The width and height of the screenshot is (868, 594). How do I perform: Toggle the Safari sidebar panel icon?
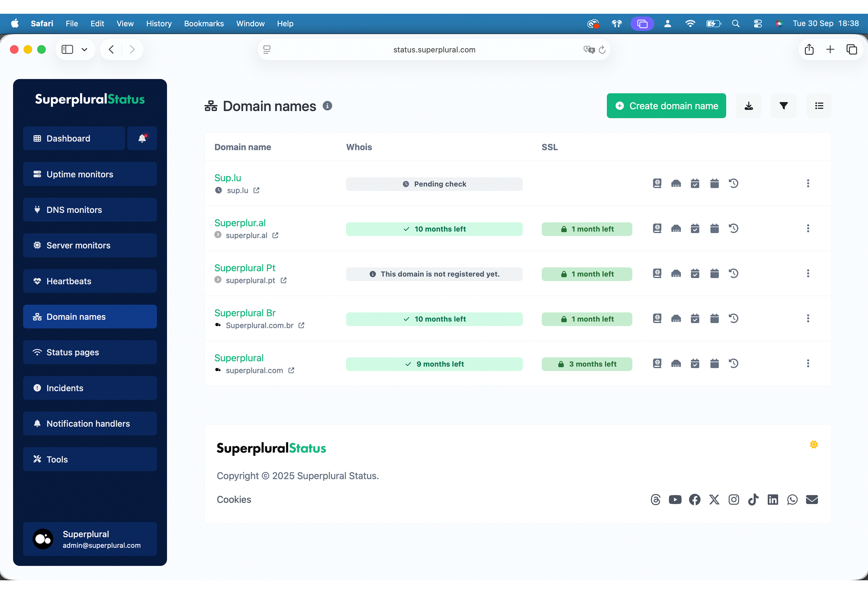[67, 50]
